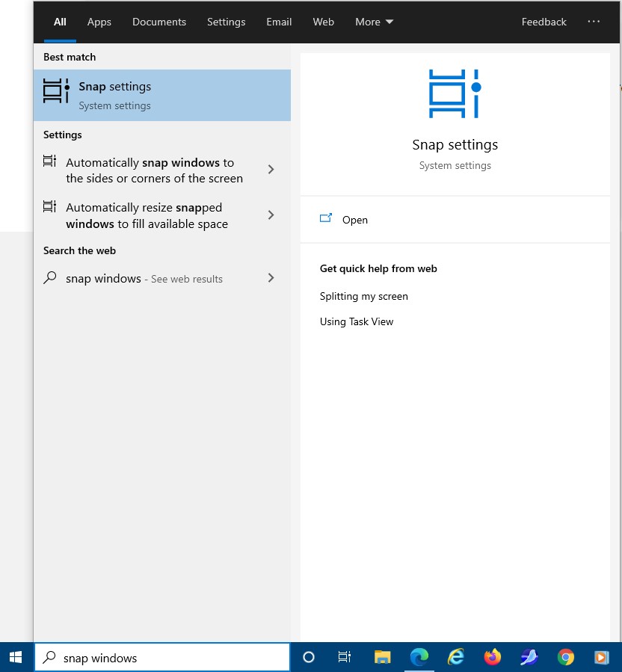Viewport: 622px width, 672px height.
Task: Expand arrow for snap windows web results
Action: 271,278
